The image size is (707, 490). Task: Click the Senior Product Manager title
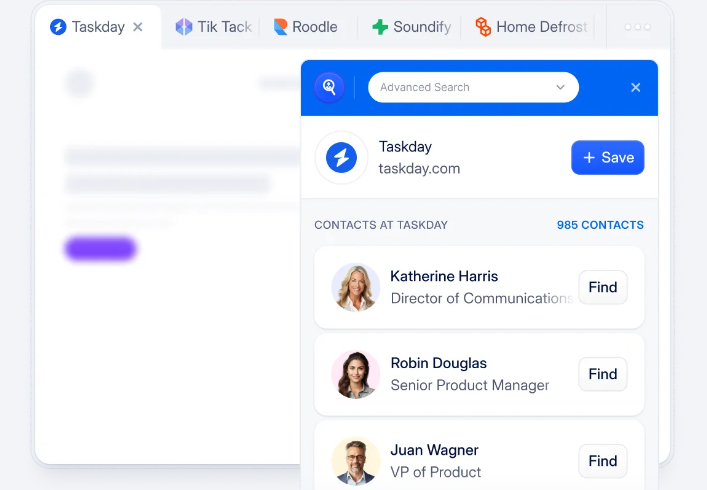click(470, 385)
